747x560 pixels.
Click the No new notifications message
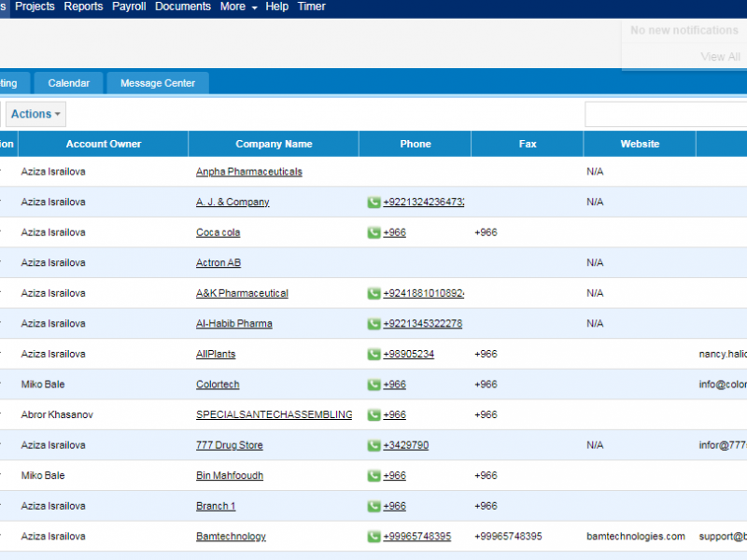(684, 31)
